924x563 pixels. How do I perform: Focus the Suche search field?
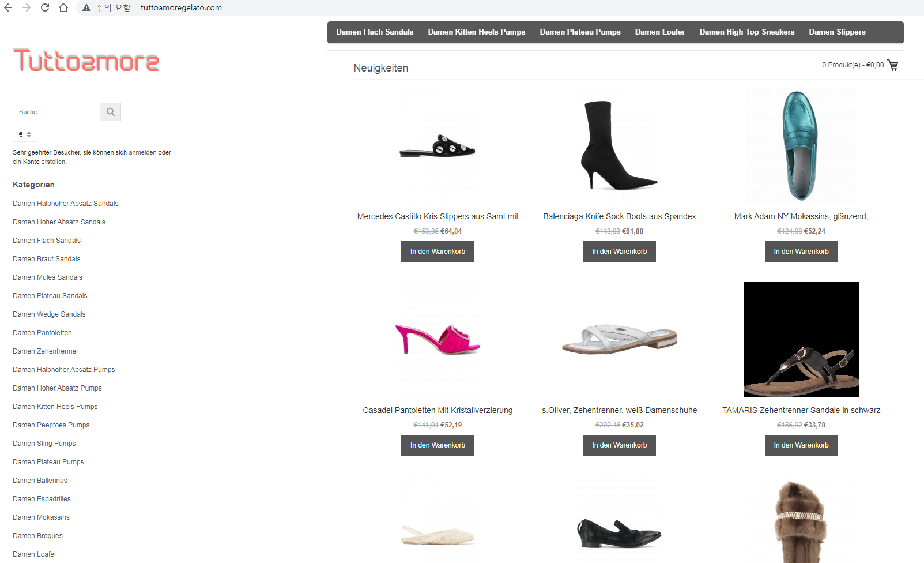[x=56, y=112]
